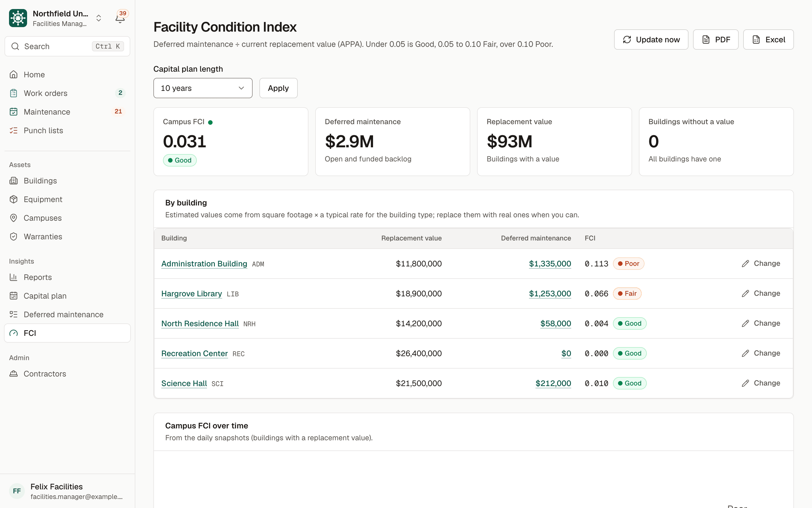Click the Contractors hard hat icon
The height and width of the screenshot is (508, 812).
14,374
